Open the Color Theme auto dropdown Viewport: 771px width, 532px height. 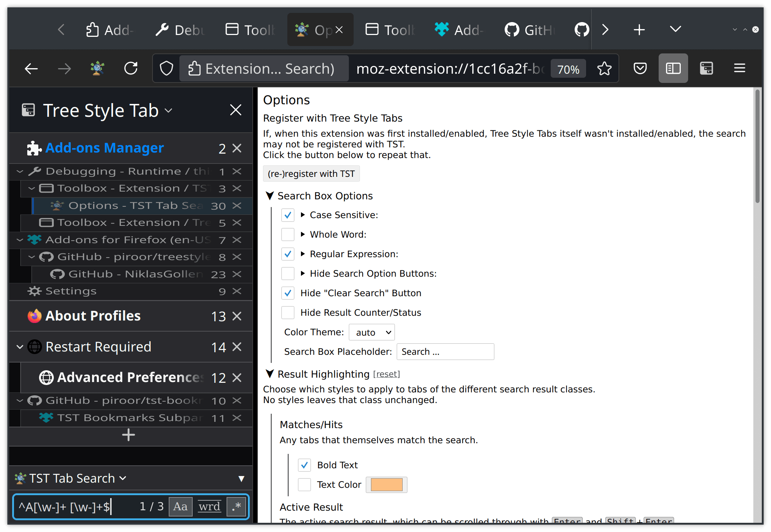coord(372,332)
